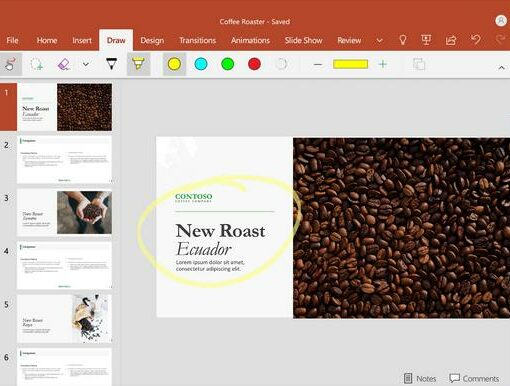Screen dimensions: 510x386
Task: Undo the last action
Action: point(476,40)
